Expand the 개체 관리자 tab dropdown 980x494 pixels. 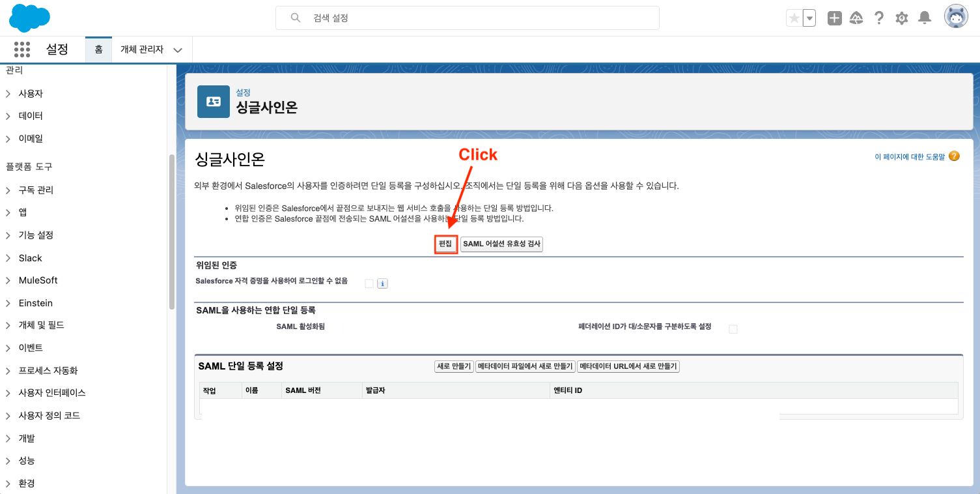click(x=178, y=50)
